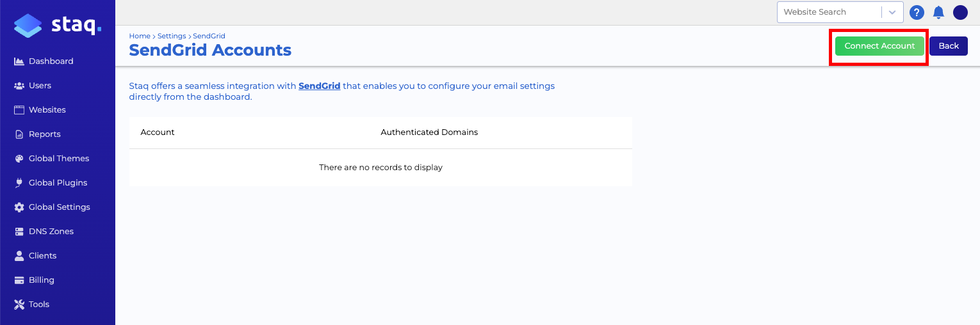Click the Global Plugins plug icon
Image resolution: width=980 pixels, height=325 pixels.
click(x=19, y=183)
